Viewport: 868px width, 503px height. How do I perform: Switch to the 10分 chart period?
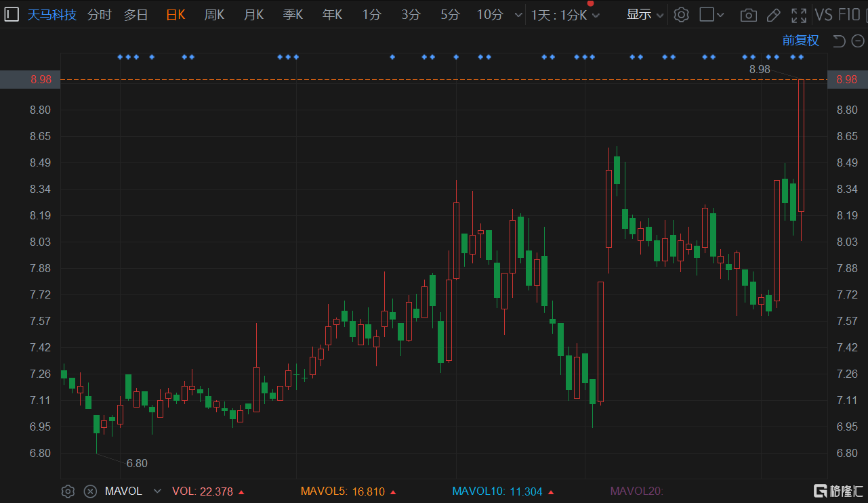[x=490, y=14]
